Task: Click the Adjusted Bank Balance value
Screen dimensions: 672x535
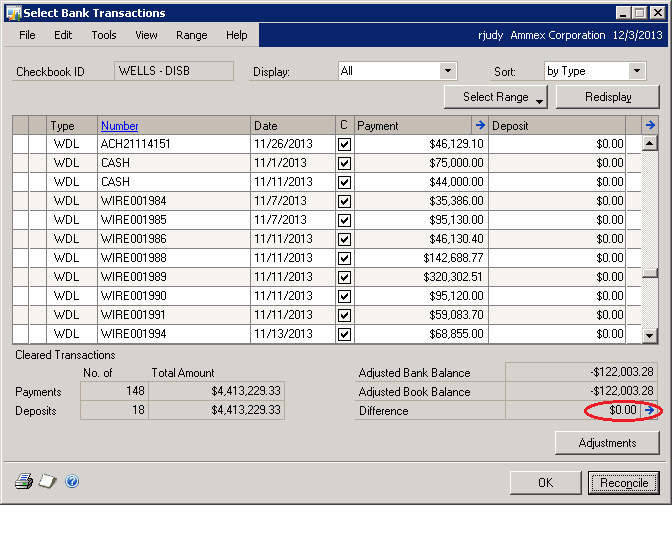Action: (x=582, y=372)
